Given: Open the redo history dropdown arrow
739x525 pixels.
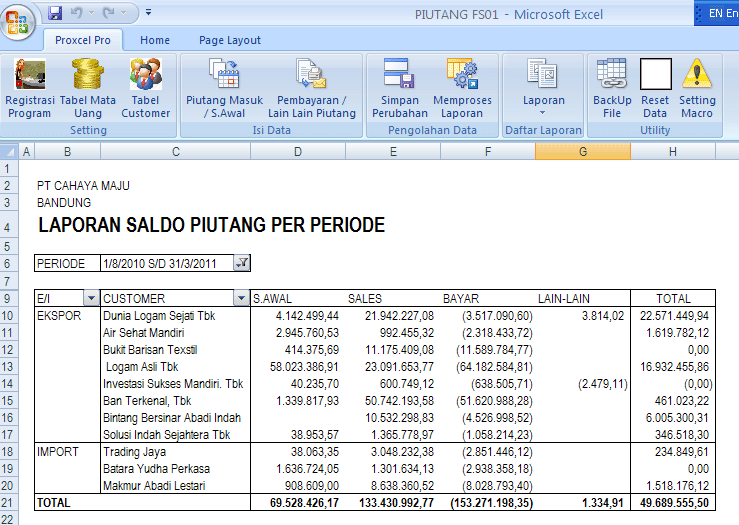Looking at the screenshot, I should point(123,13).
